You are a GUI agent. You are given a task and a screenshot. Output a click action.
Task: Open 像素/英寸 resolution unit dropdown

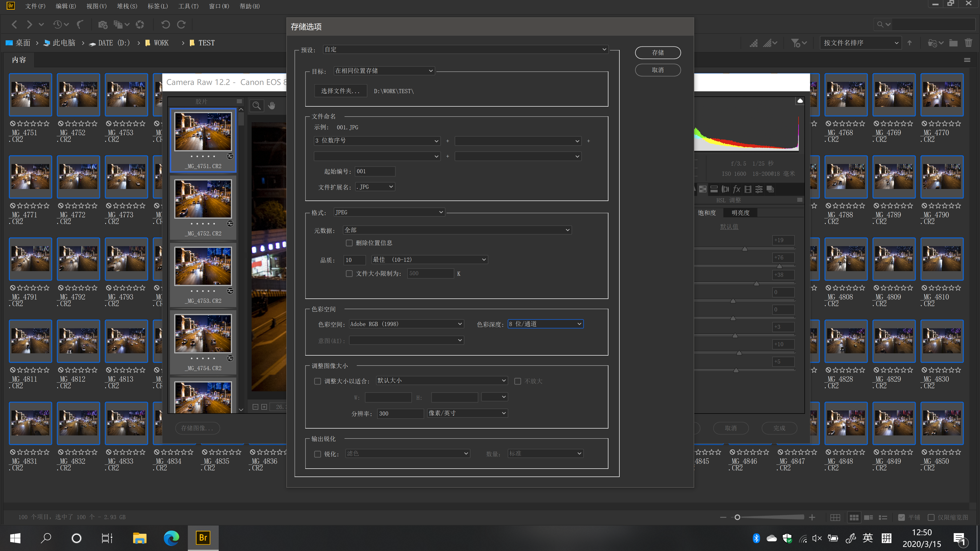[x=467, y=413]
